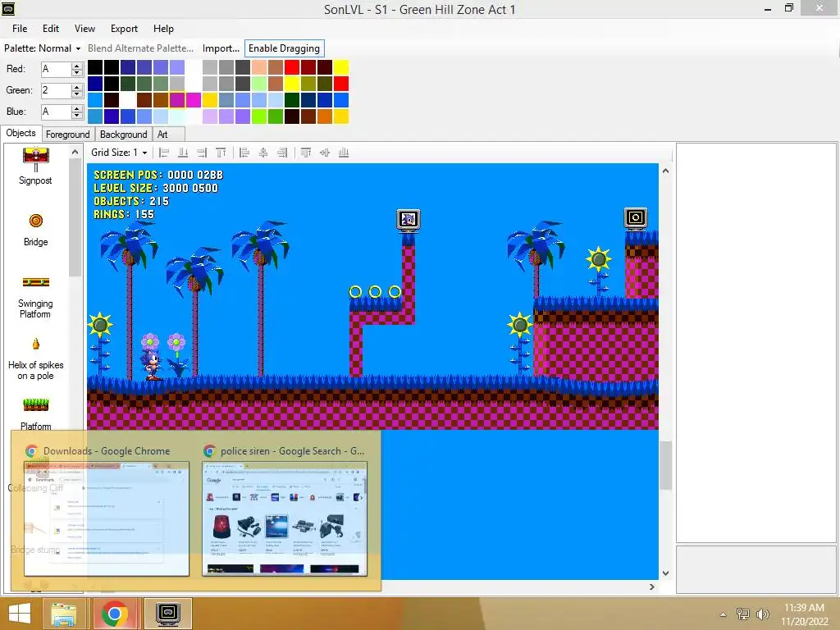Image resolution: width=840 pixels, height=630 pixels.
Task: Decrease the Blue value with down arrow
Action: (77, 115)
